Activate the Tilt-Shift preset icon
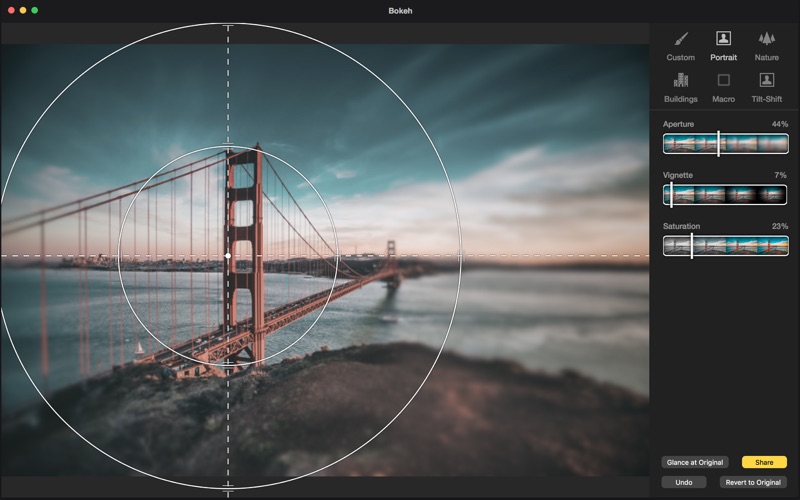The height and width of the screenshot is (500, 800). point(766,80)
